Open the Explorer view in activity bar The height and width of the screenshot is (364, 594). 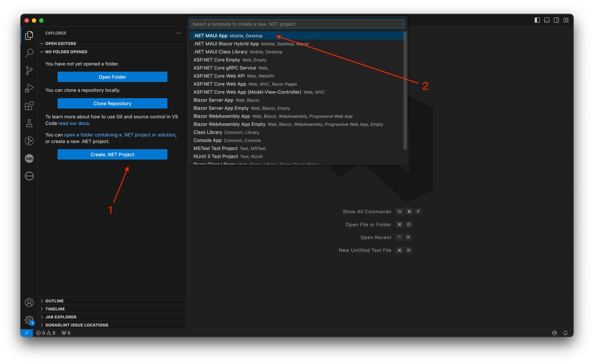(x=29, y=35)
